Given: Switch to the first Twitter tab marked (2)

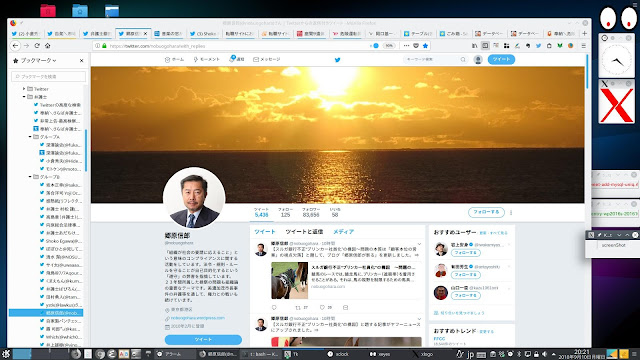Looking at the screenshot, I should (x=25, y=33).
